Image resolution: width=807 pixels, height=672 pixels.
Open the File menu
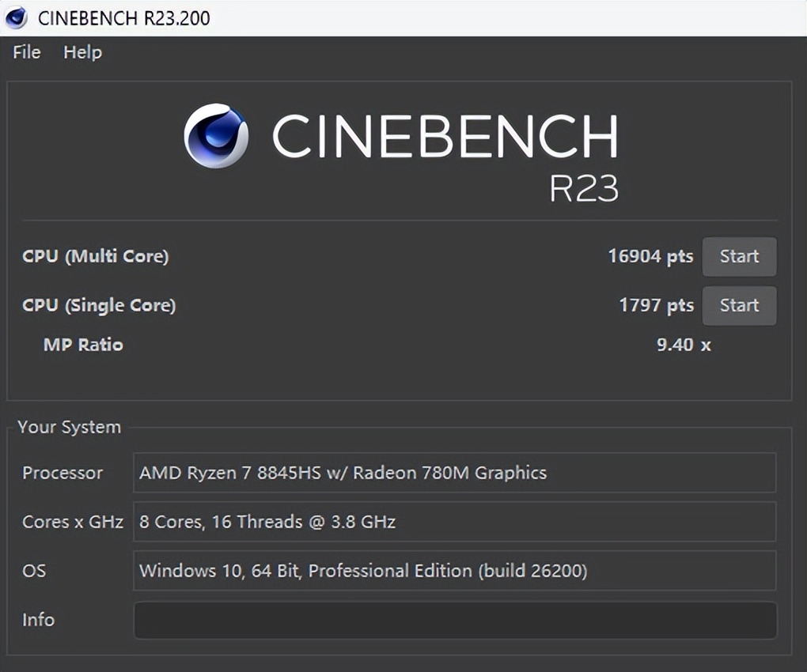26,52
